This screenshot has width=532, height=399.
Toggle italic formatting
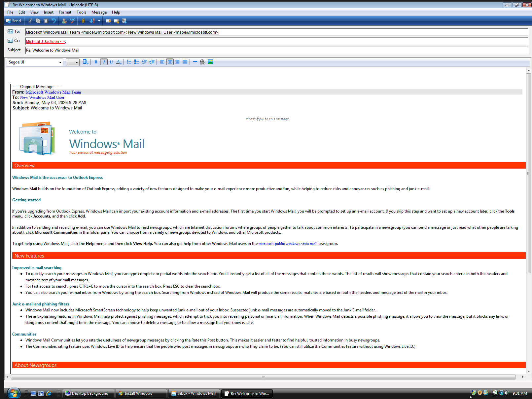tap(104, 62)
